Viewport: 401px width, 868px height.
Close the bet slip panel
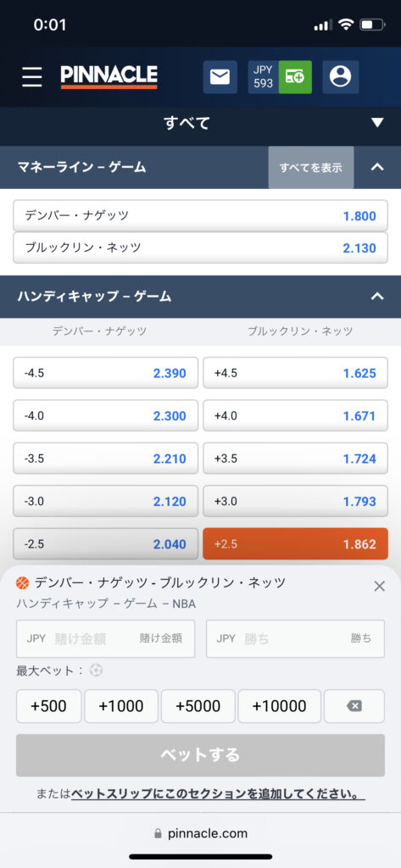click(x=380, y=587)
